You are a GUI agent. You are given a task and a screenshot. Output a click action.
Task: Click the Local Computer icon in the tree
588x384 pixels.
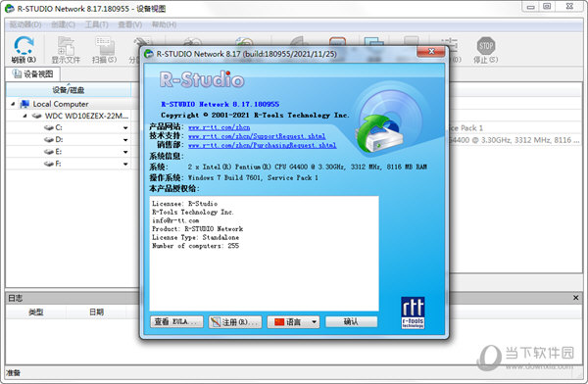pos(24,104)
